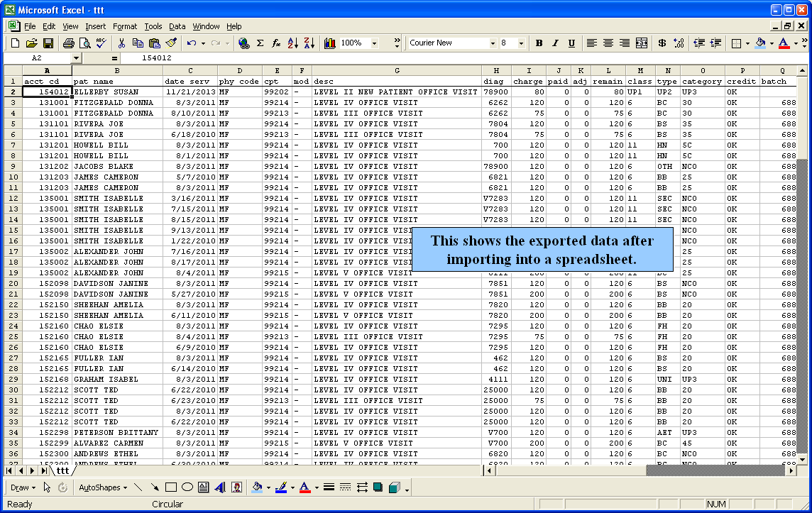Select the Format Painter brush
The image size is (812, 513).
[x=171, y=43]
